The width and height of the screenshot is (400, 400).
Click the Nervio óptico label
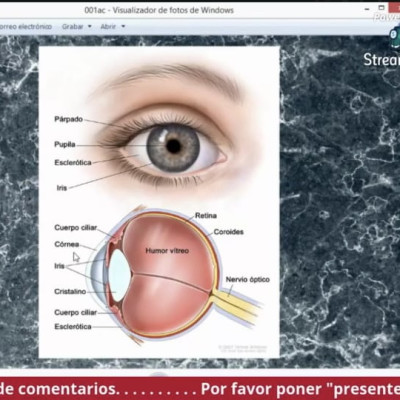(248, 279)
